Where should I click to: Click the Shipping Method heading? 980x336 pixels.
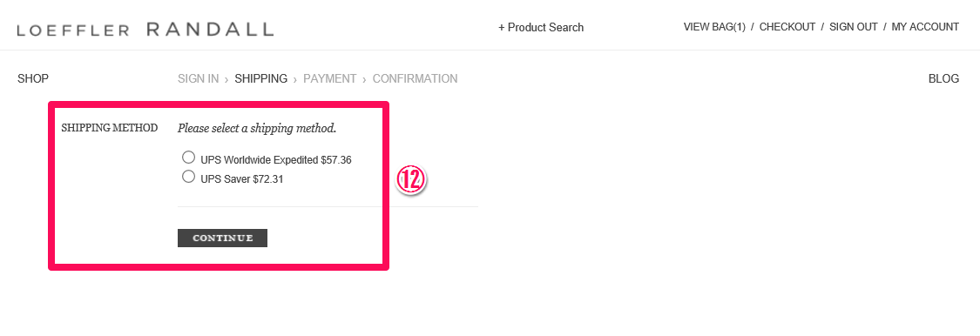tap(110, 128)
